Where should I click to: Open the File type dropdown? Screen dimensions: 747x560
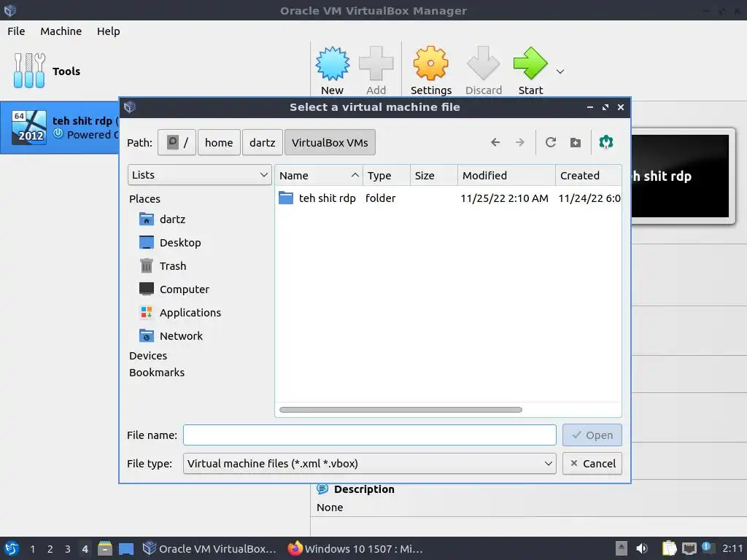[x=370, y=463]
